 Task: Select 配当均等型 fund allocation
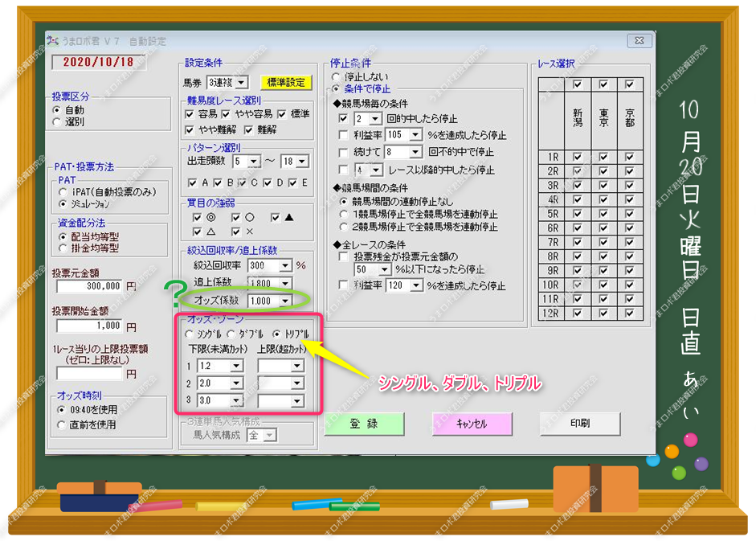click(63, 236)
